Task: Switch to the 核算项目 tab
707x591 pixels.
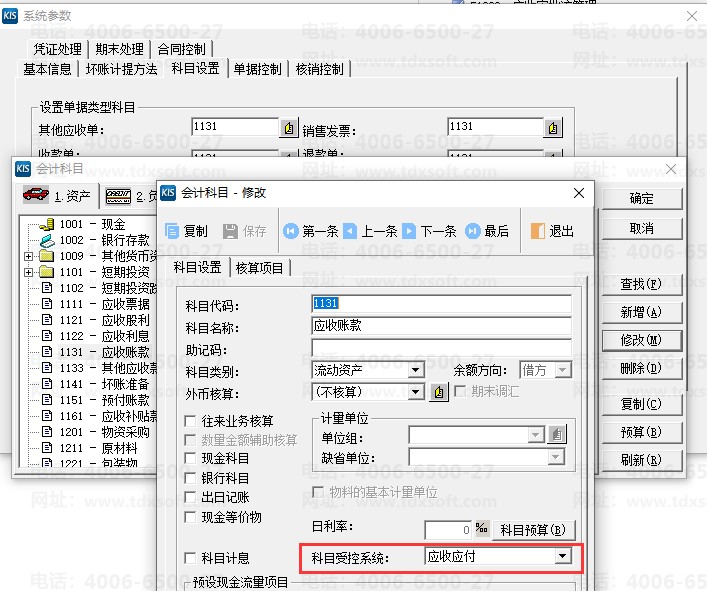Action: click(x=260, y=267)
